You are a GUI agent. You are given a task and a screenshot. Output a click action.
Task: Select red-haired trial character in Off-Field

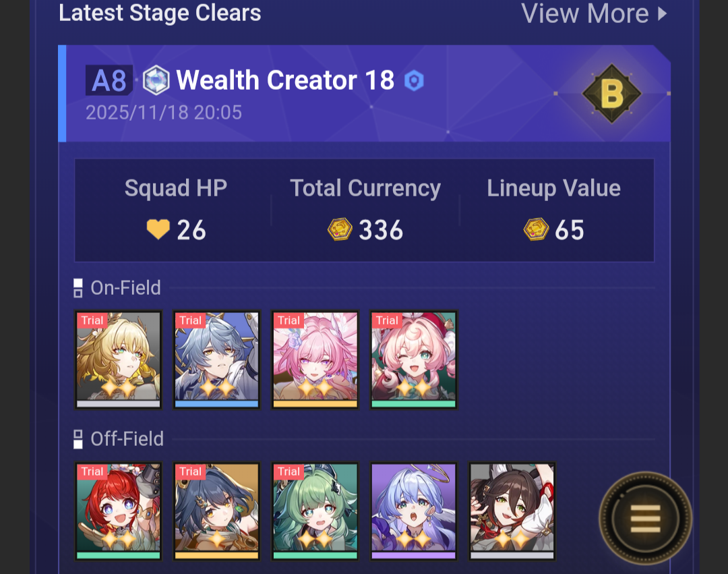pos(119,511)
